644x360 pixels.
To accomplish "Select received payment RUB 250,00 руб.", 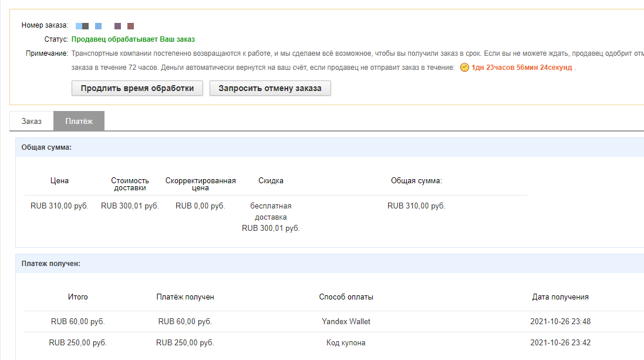I will click(186, 343).
